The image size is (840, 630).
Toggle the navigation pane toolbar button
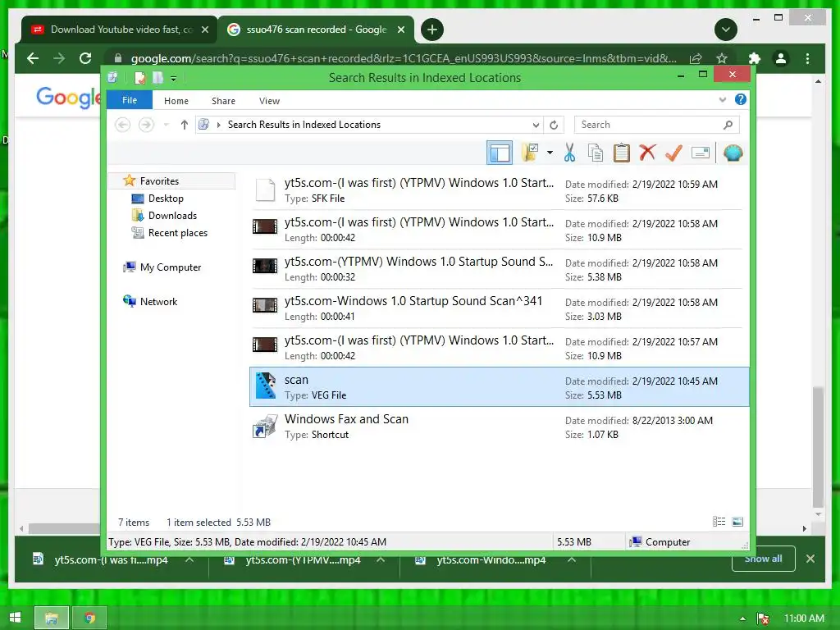pos(500,153)
